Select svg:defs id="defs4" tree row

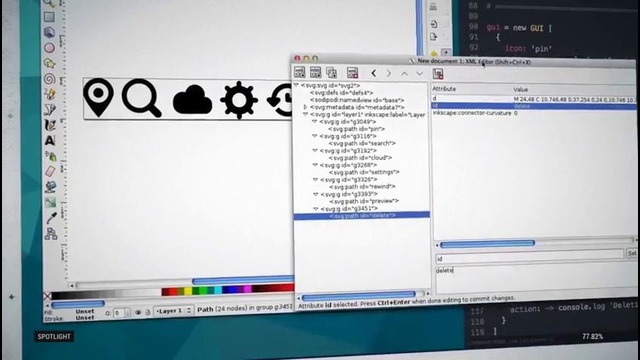[x=341, y=93]
